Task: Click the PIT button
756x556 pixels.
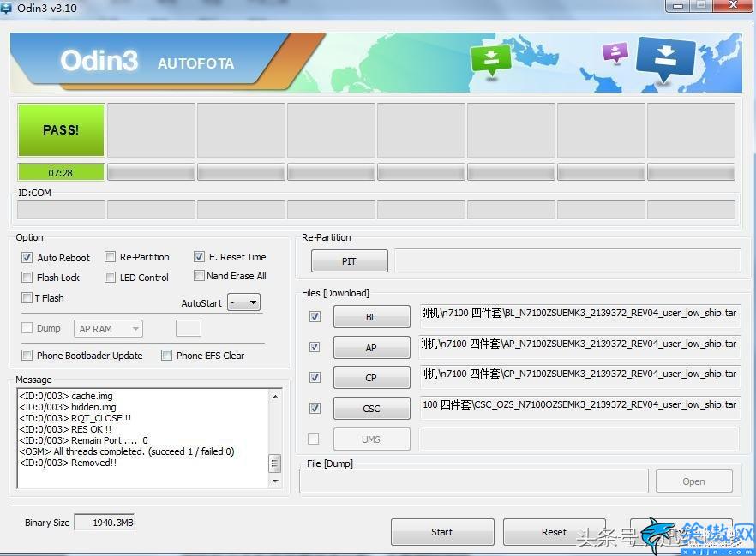Action: [350, 261]
